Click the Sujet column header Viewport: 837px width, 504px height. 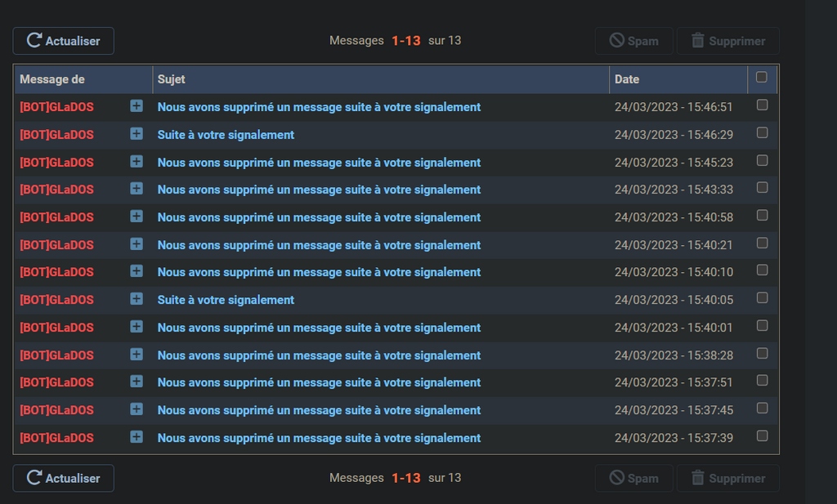(172, 79)
